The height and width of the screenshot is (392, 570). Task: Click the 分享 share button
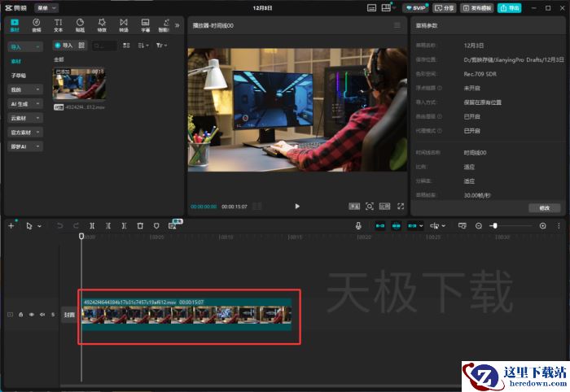[445, 8]
